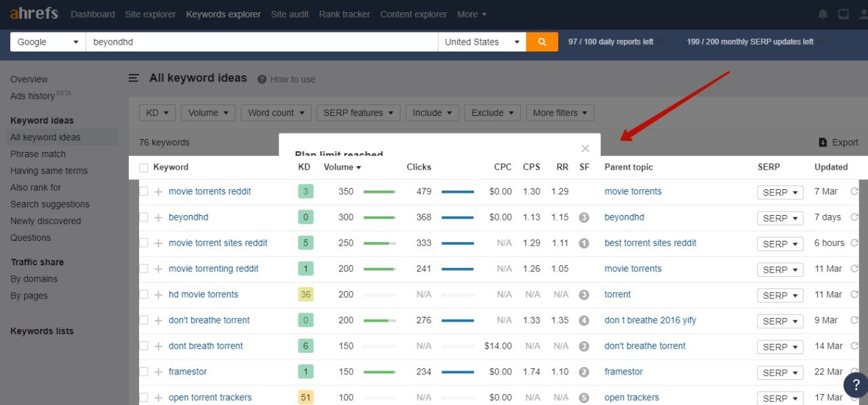Screen dimensions: 868x405
Task: Open the Google search engine dropdown
Action: click(x=47, y=42)
